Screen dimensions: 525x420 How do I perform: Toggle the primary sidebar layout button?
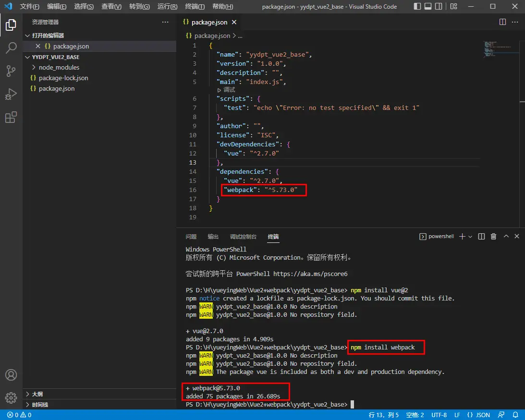[x=417, y=7]
